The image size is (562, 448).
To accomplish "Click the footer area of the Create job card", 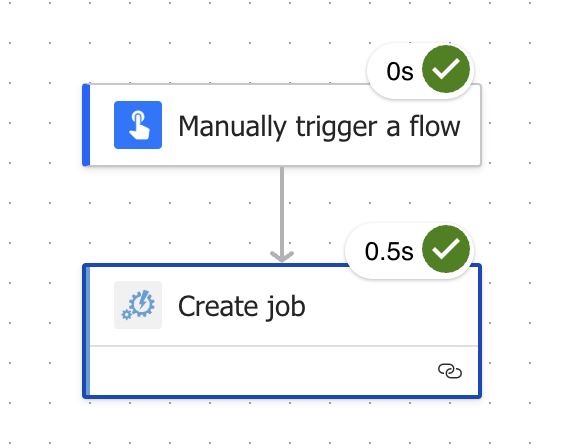I will (x=284, y=371).
